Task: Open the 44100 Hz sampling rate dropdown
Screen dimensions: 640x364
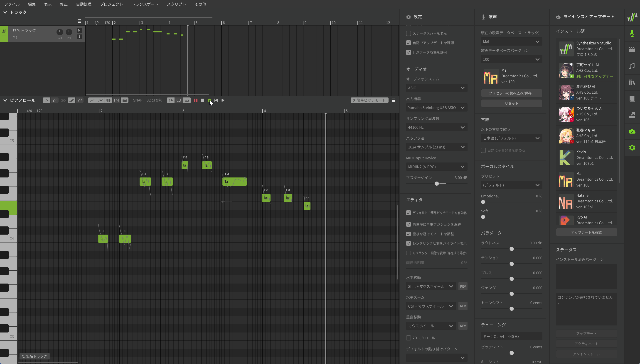Action: (x=436, y=127)
